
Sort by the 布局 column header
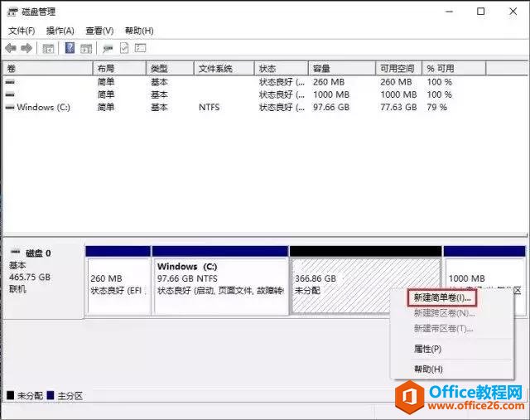point(119,69)
